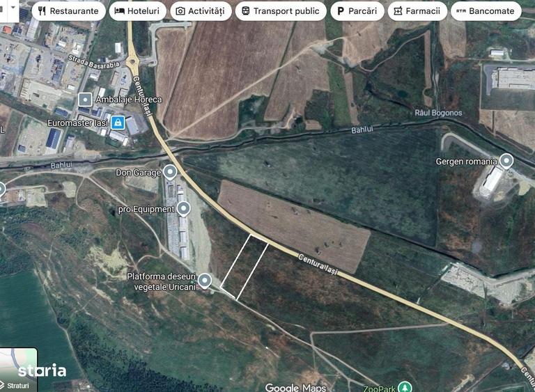This screenshot has height=392, width=535.
Task: Show Transport public stops
Action: [281, 11]
